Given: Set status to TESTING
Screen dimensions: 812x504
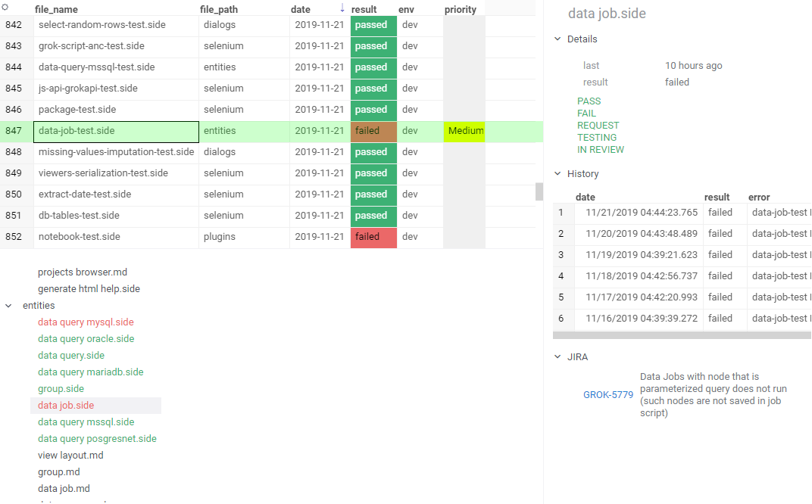Looking at the screenshot, I should tap(595, 137).
